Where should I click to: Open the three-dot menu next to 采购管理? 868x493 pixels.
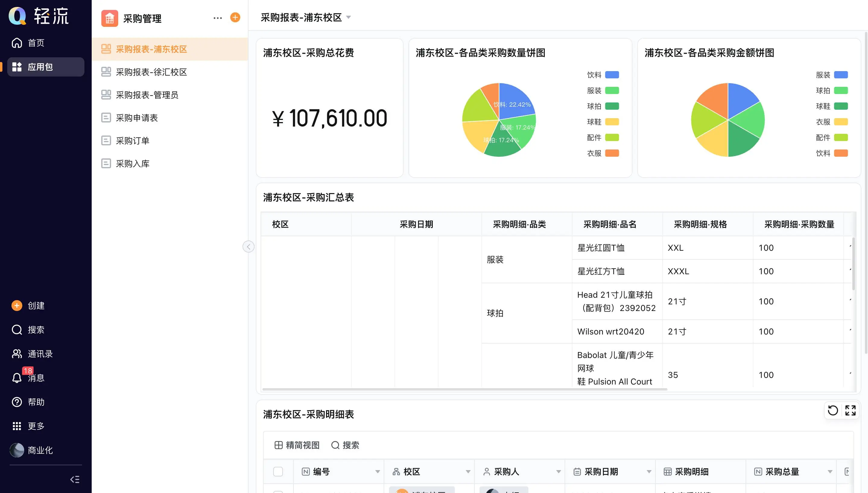pos(217,18)
